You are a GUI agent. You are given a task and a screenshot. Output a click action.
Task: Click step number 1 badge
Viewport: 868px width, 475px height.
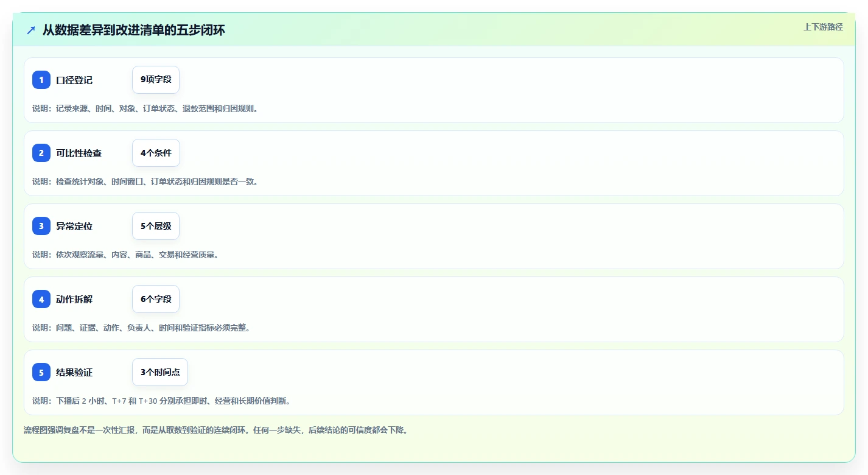coord(41,80)
